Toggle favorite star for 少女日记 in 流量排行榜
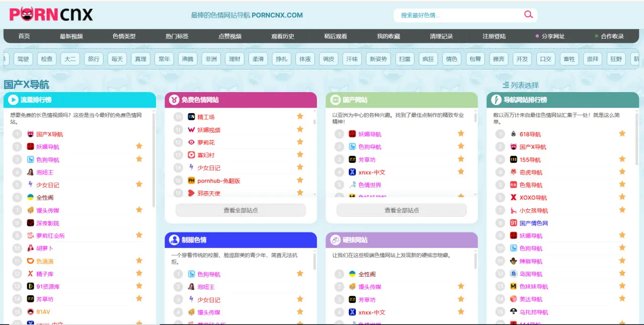The height and width of the screenshot is (325, 644). [x=139, y=184]
